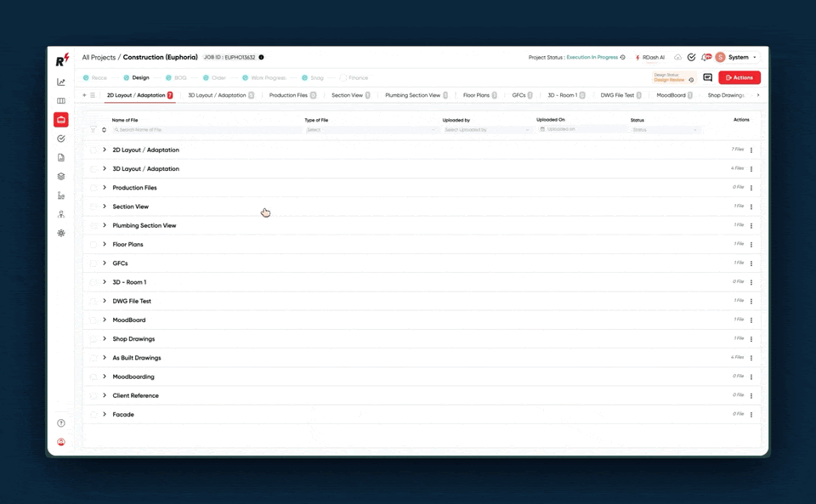Click info icon next to Job ID
Screen dimensions: 816x504
pos(261,58)
